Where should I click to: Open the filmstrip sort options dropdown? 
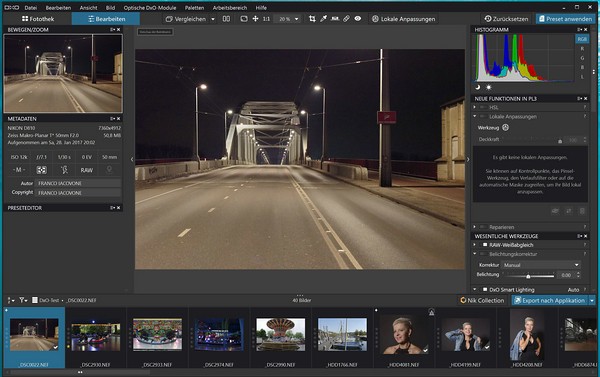[x=11, y=300]
